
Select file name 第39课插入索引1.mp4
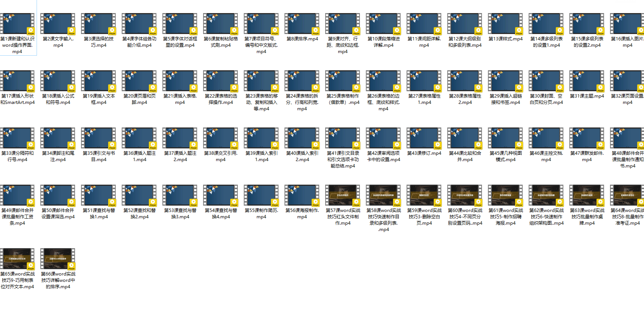point(261,156)
